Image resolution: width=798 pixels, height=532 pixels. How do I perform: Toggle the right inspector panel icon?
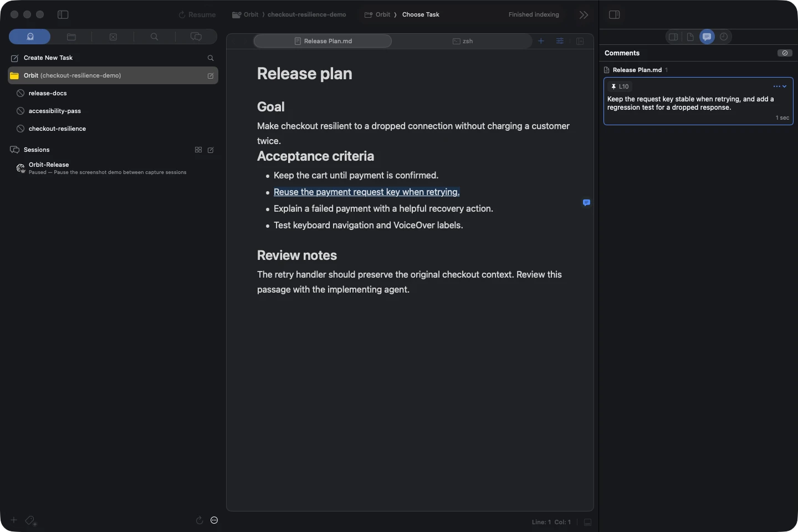[615, 14]
